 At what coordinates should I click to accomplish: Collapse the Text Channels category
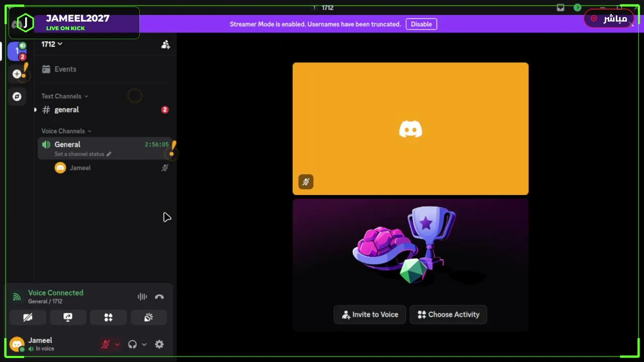click(x=64, y=96)
